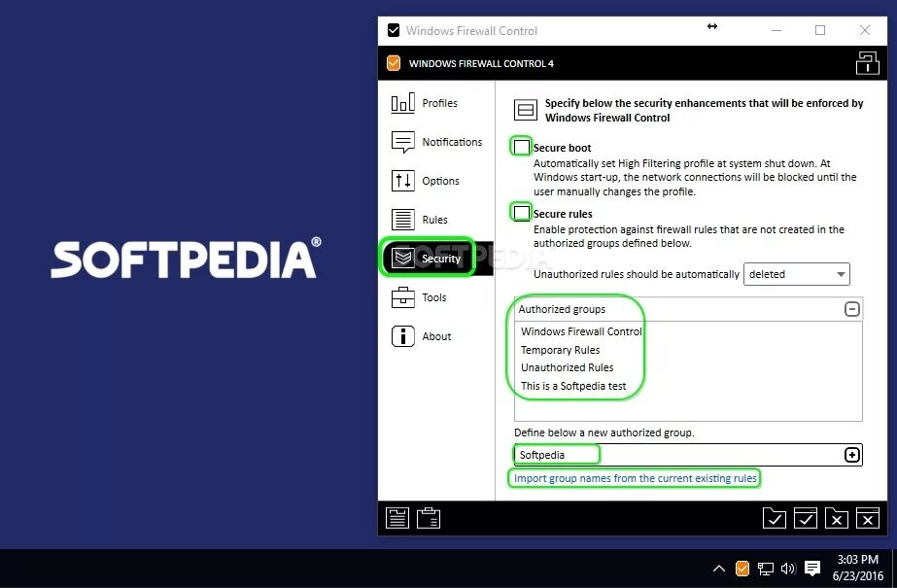Select Windows Firewall Control in authorized groups
The height and width of the screenshot is (588, 897).
tap(581, 331)
